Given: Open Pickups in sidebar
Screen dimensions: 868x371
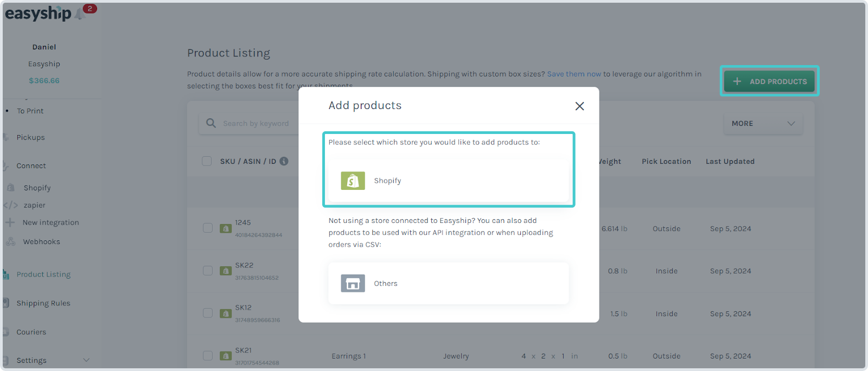Looking at the screenshot, I should [x=31, y=137].
